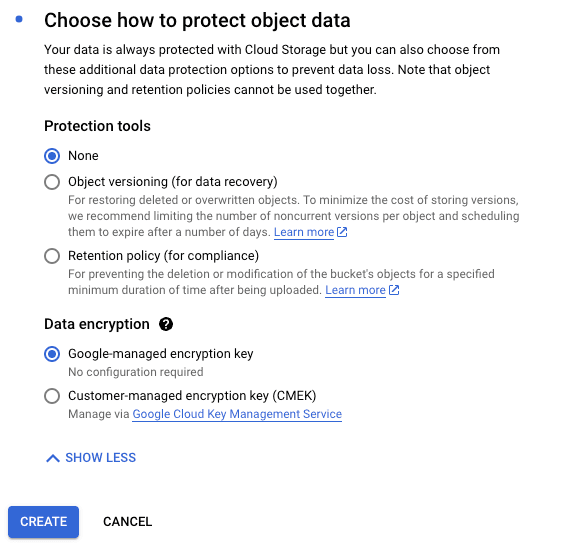Click the blue CREATE button
Screen dimensions: 571x553
click(x=43, y=522)
